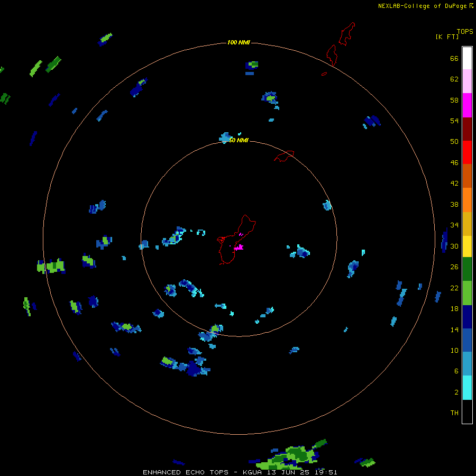
Task: Click the NEXLAB-College of DuPage title text
Action: click(x=422, y=6)
